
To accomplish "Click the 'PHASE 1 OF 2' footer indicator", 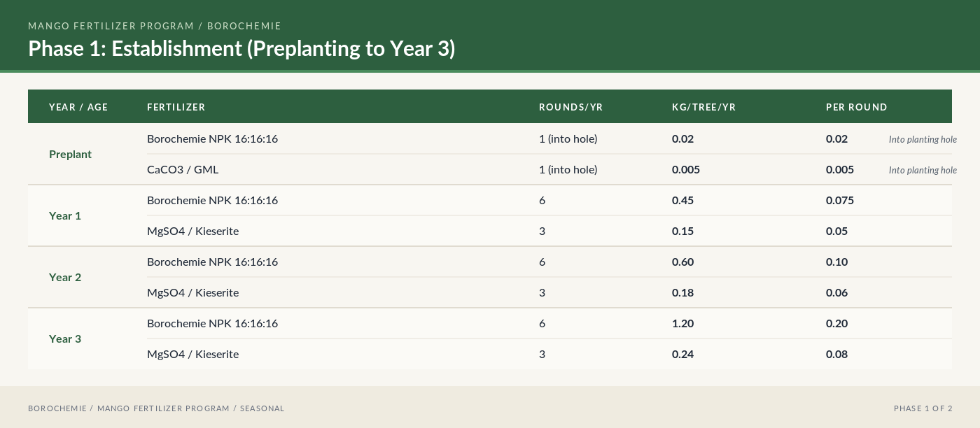I will point(923,408).
